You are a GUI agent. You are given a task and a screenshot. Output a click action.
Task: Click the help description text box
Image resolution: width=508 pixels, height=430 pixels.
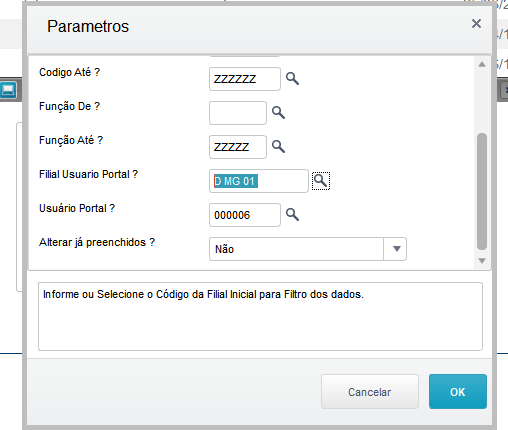click(260, 316)
